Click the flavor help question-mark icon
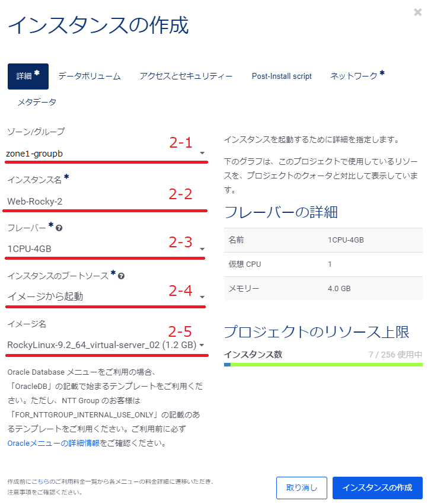Image resolution: width=431 pixels, height=504 pixels. coord(59,228)
